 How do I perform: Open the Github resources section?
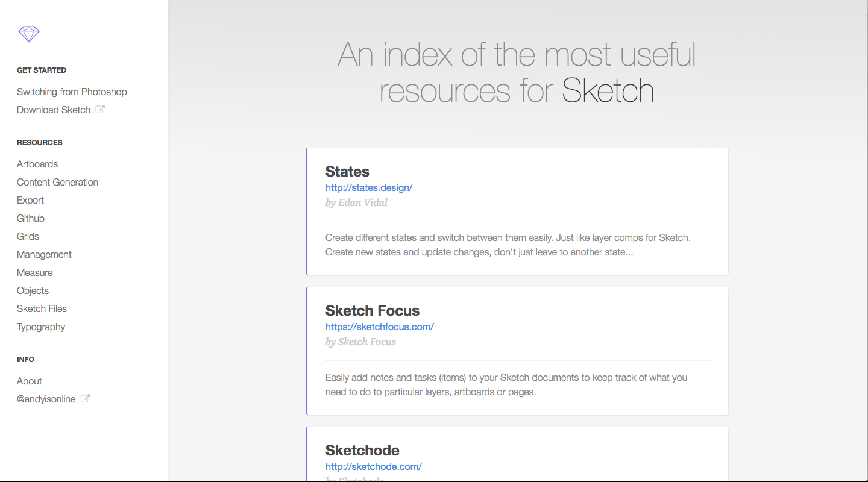31,218
